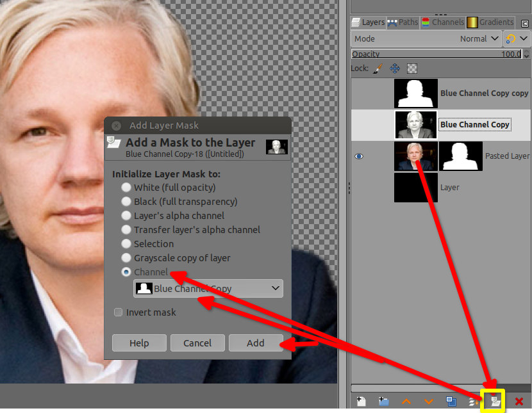This screenshot has height=413, width=532.
Task: Open the dock tab configuration menu
Action: pyautogui.click(x=524, y=24)
